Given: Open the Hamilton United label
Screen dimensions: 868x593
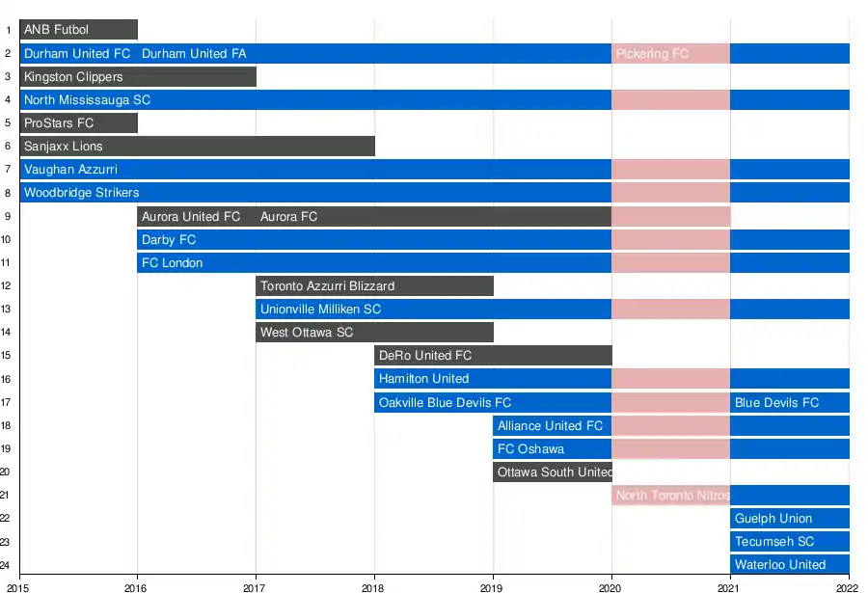Looking at the screenshot, I should [x=424, y=379].
